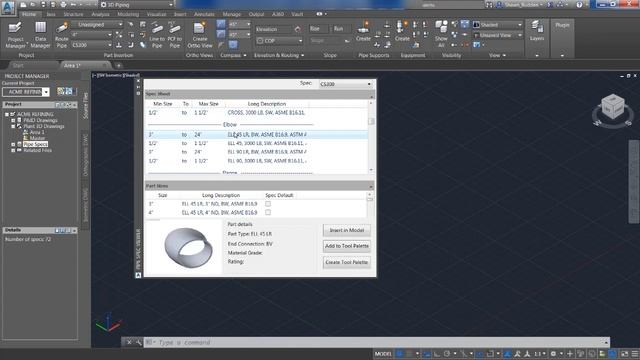Toggle grid display in status bar

(400, 354)
